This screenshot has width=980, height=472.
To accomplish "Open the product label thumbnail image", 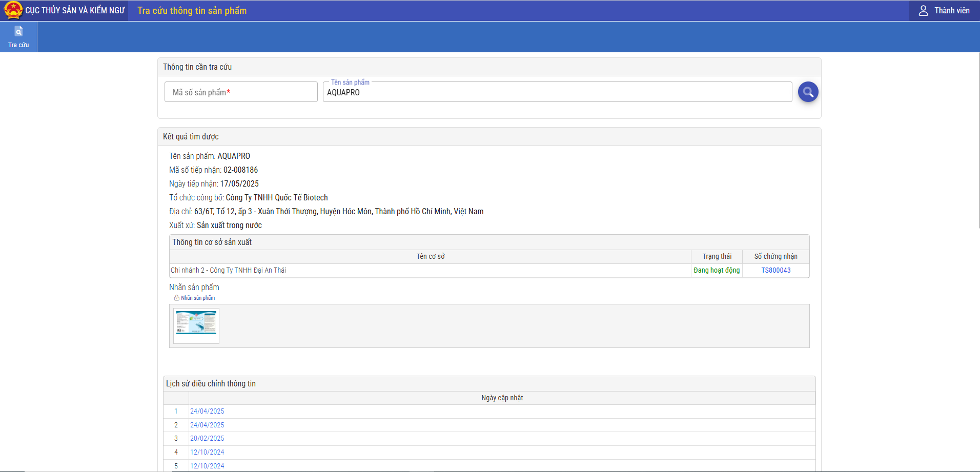I will (196, 325).
